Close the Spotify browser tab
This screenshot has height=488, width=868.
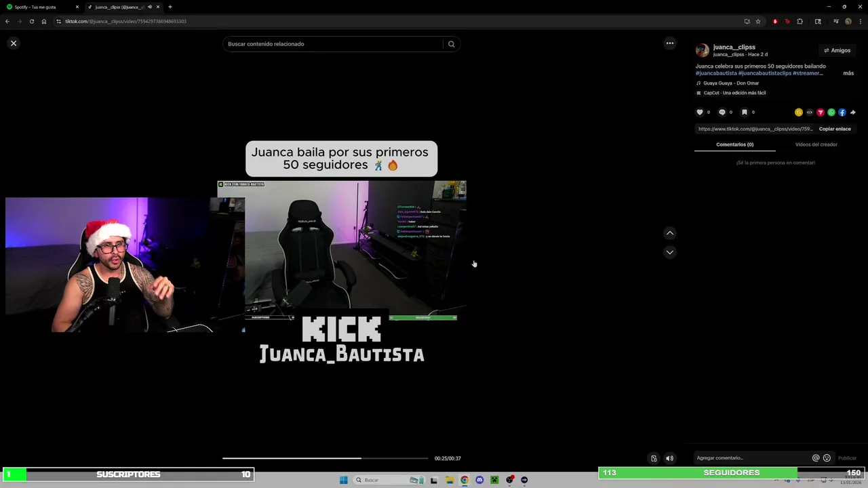(x=77, y=7)
